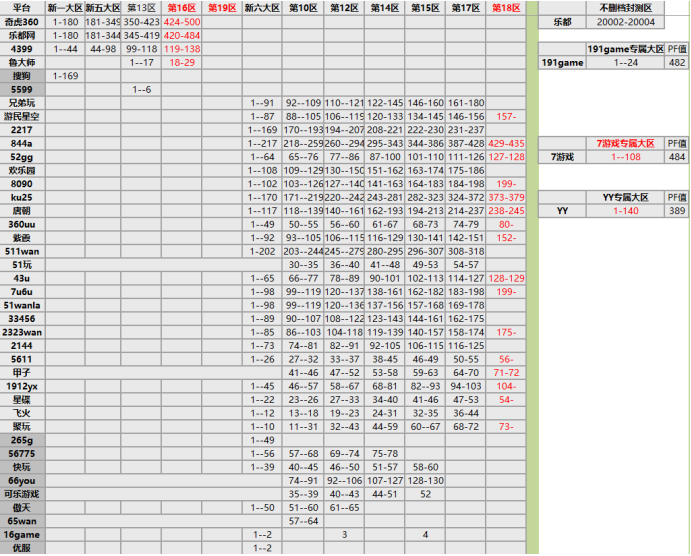Image resolution: width=691 pixels, height=556 pixels.
Task: Click the PF value "482"
Action: (676, 63)
